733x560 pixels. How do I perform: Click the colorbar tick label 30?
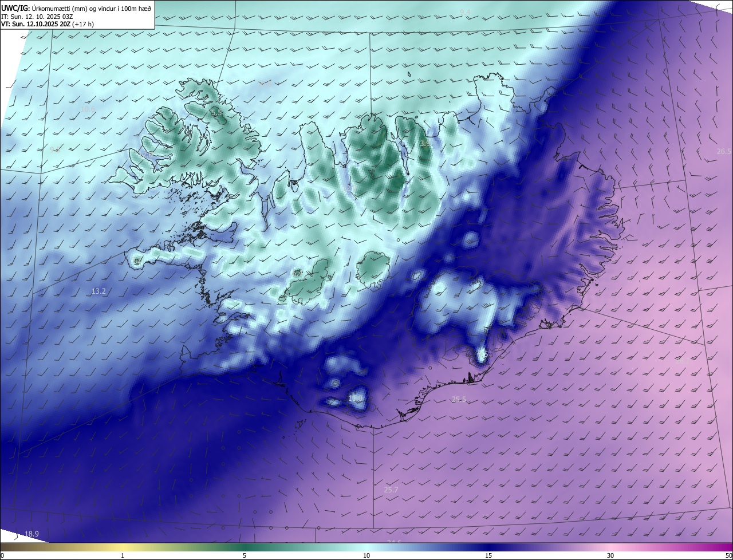click(x=610, y=555)
